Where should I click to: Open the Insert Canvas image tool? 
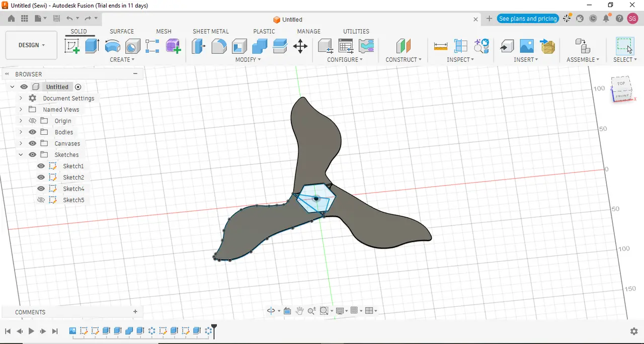(x=527, y=46)
